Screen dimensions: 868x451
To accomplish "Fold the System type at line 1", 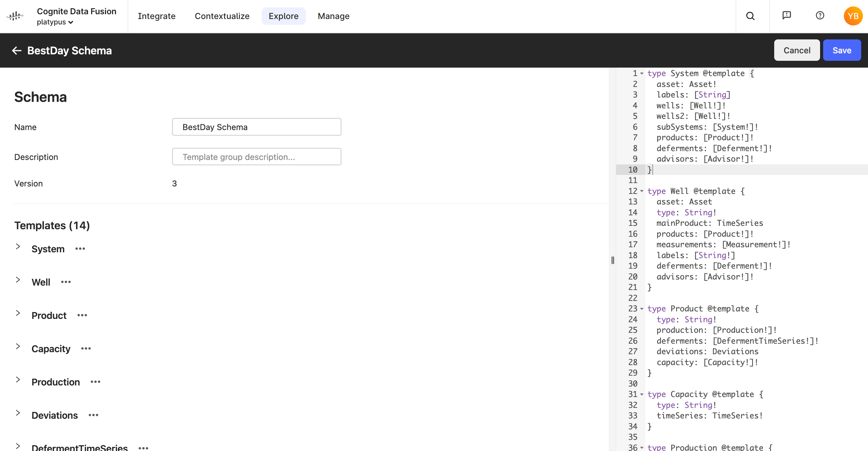I will pyautogui.click(x=642, y=73).
